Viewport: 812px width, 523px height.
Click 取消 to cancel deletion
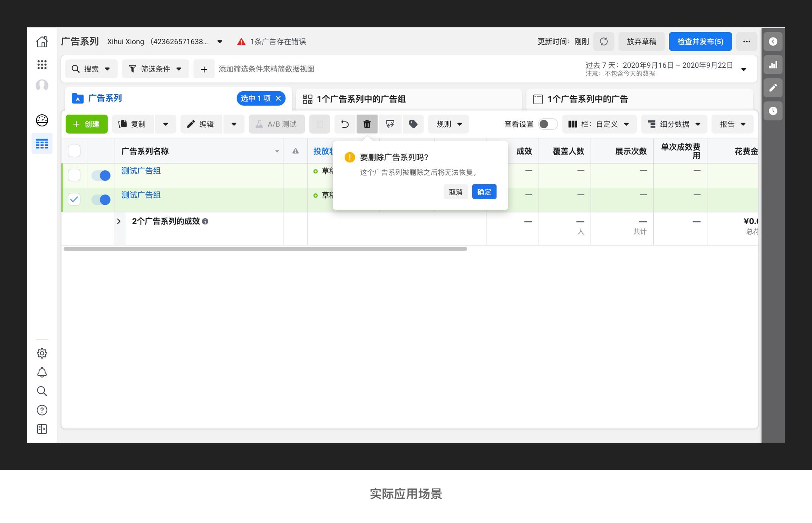(456, 192)
